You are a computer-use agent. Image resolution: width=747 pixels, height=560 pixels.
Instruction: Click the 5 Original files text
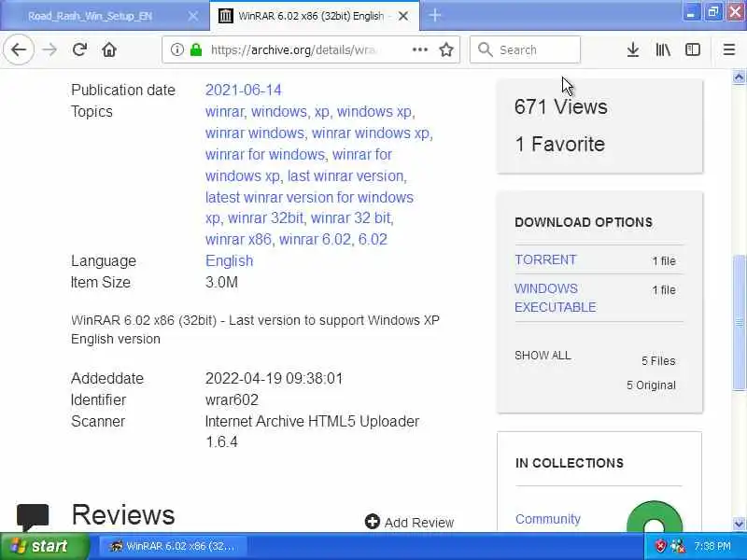pyautogui.click(x=651, y=385)
